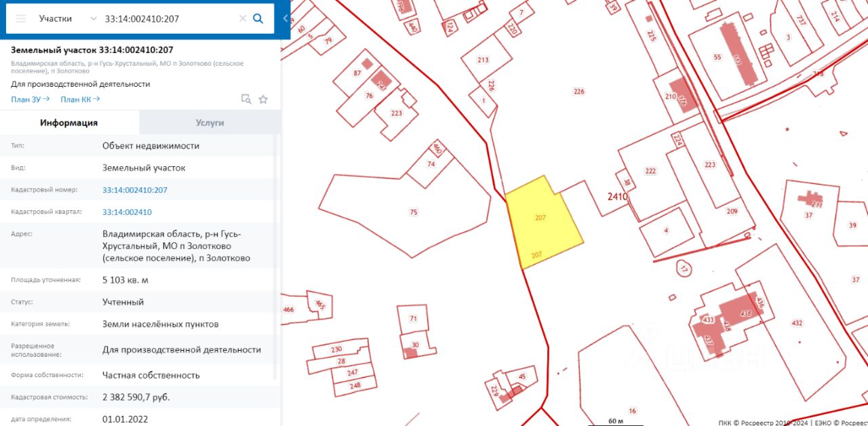
Task: Select parcel 230 on the map
Action: click(337, 349)
